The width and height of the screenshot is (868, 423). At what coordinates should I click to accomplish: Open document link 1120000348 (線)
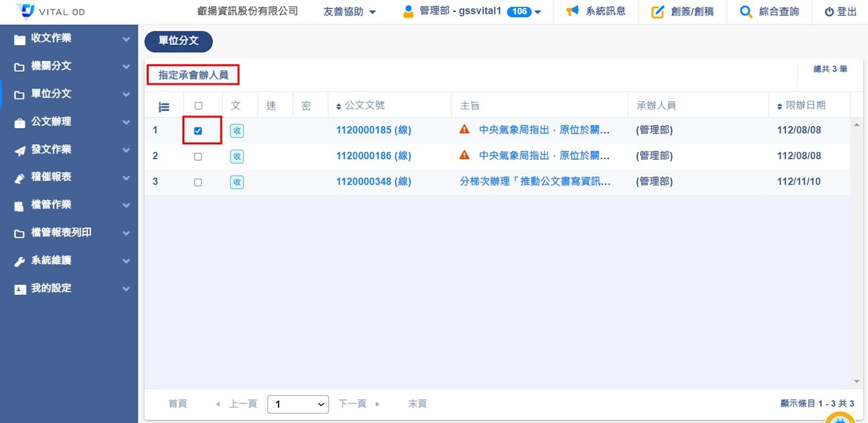point(373,182)
